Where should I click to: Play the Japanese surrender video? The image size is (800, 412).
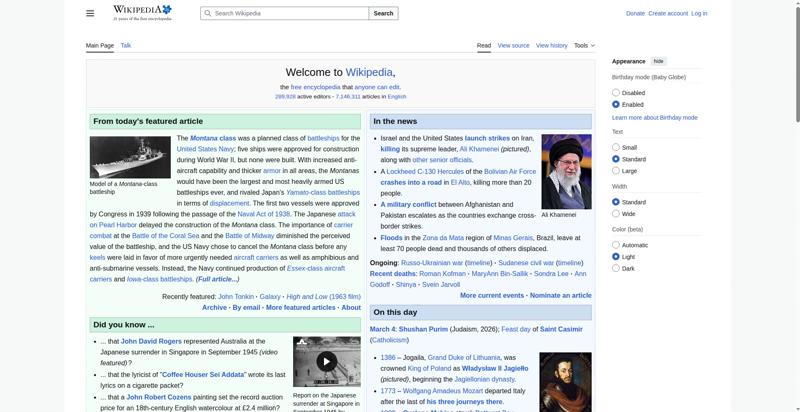326,361
